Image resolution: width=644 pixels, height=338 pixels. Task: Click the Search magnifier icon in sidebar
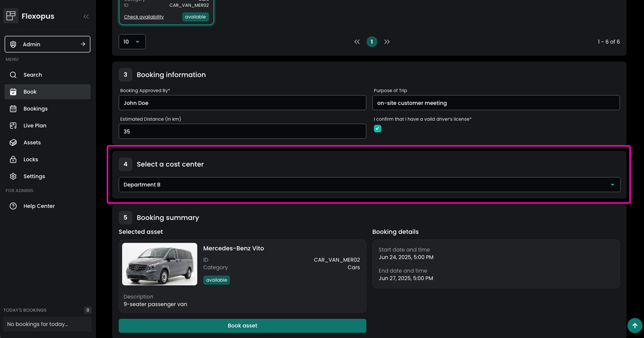tap(13, 75)
